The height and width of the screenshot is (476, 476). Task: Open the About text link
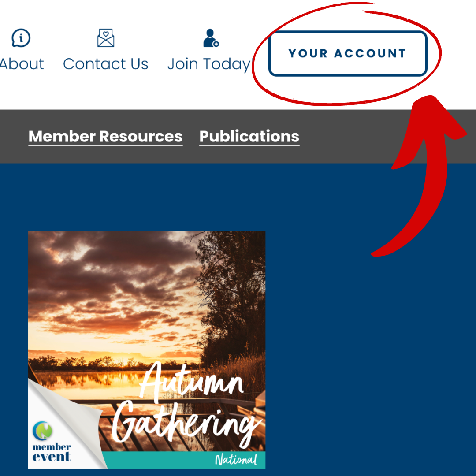click(x=22, y=64)
